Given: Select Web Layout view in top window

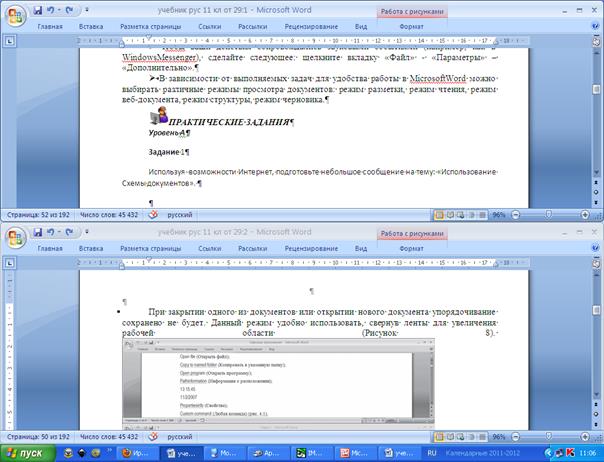Looking at the screenshot, I should (460, 215).
